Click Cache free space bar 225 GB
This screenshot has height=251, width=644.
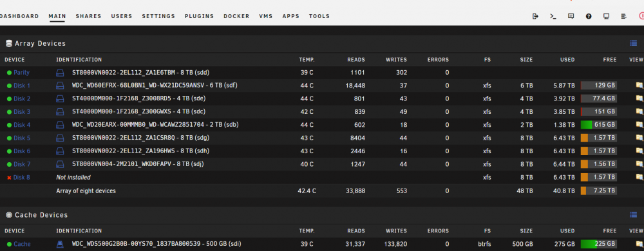(x=598, y=244)
